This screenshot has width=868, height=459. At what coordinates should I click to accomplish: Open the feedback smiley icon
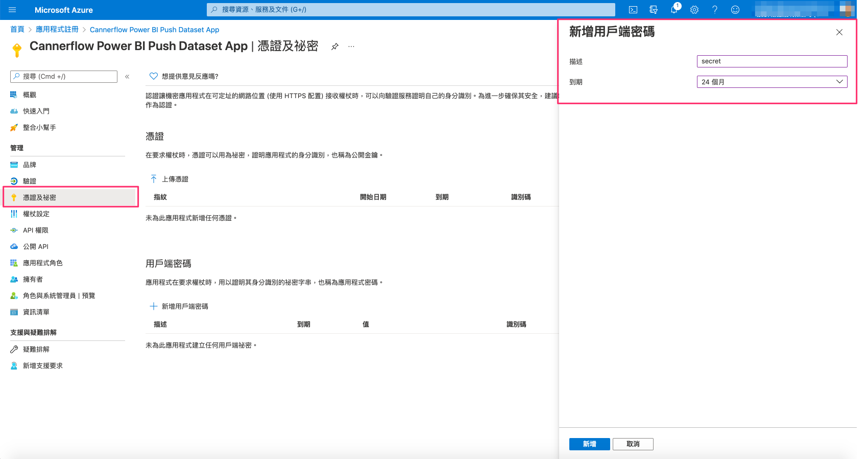[735, 10]
